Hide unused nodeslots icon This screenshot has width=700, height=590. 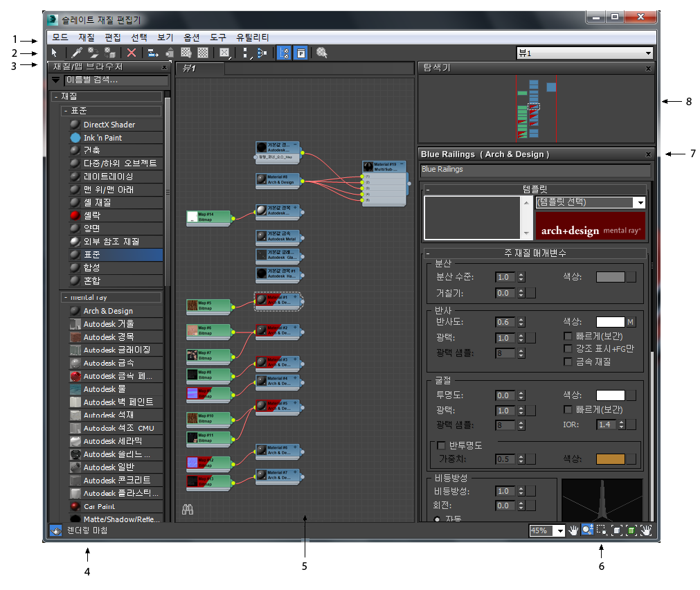169,53
